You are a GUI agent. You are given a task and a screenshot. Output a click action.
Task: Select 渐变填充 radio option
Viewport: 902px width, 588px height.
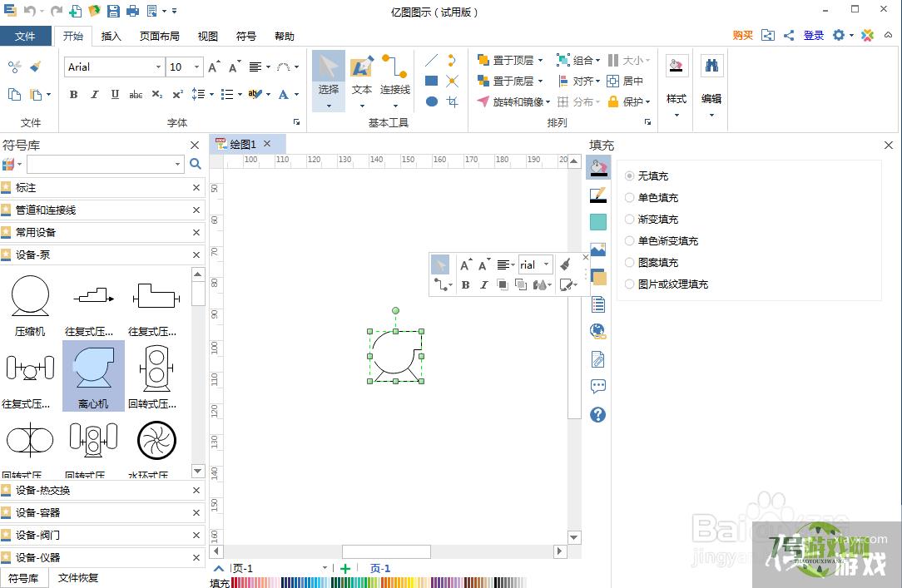pos(629,219)
